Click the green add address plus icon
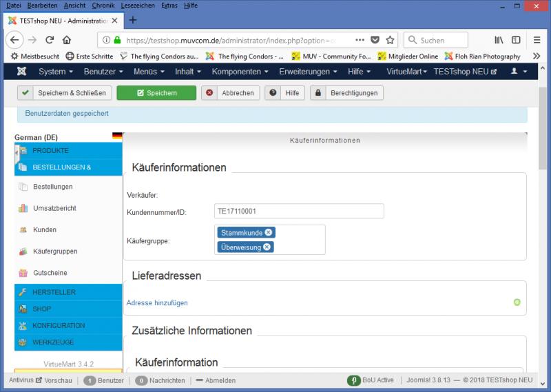This screenshot has height=392, width=551. coord(517,302)
